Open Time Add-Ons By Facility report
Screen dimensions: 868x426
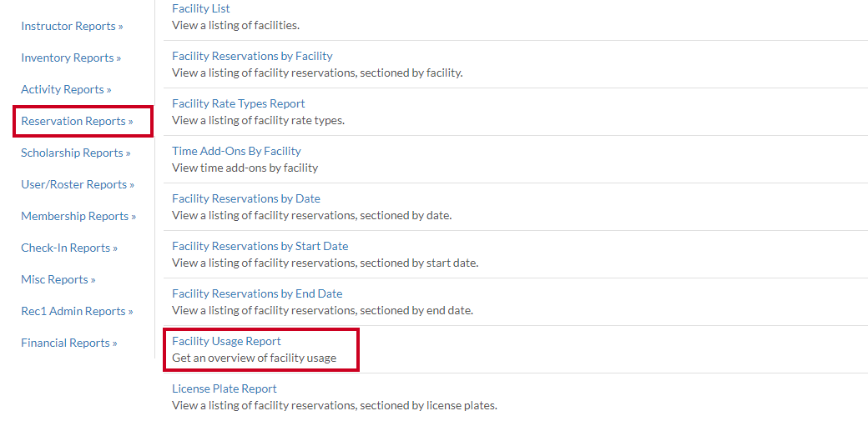point(236,151)
